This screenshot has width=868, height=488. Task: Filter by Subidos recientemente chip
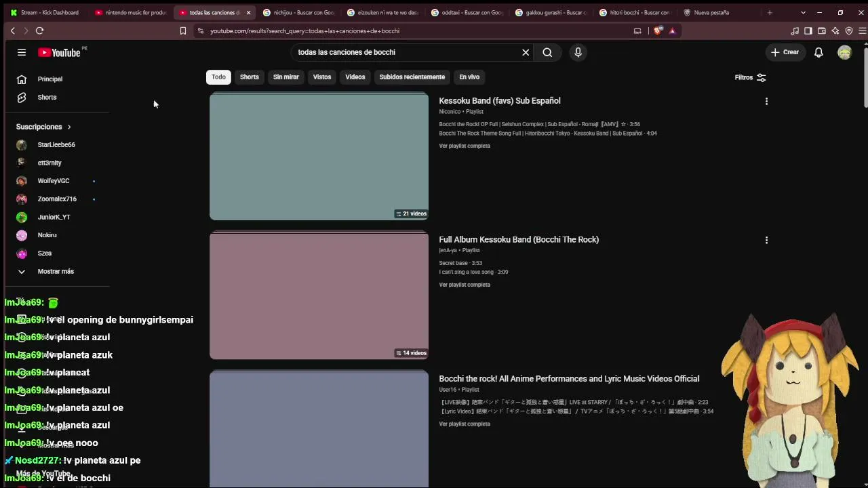click(x=412, y=77)
